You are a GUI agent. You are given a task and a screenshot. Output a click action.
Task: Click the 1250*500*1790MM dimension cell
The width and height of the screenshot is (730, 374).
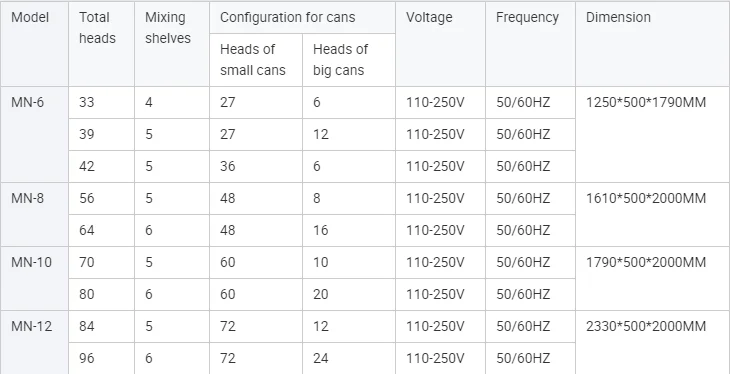[653, 134]
